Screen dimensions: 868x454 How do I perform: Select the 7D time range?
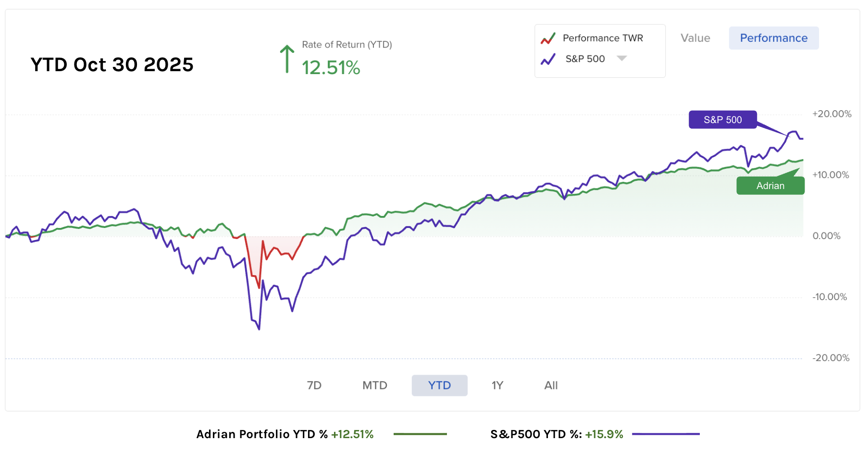[x=314, y=385]
